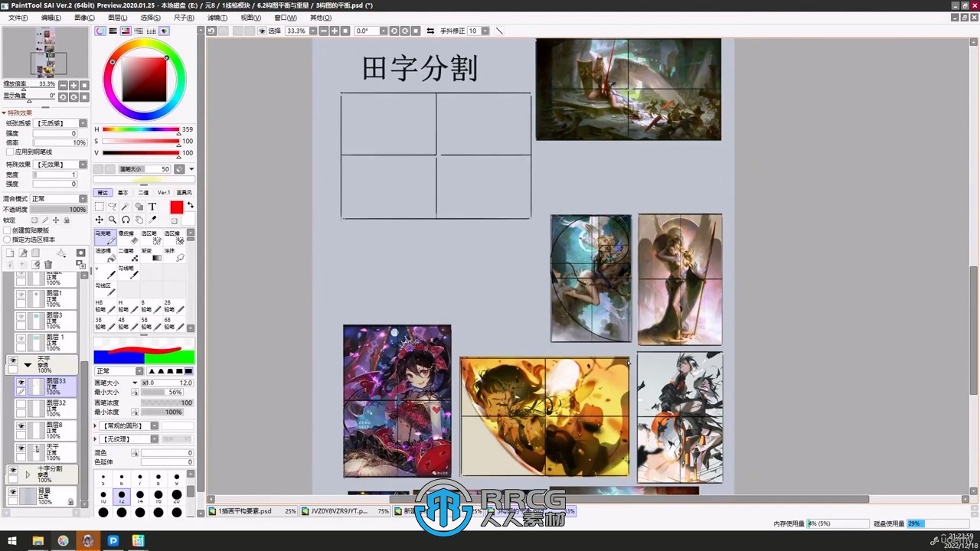Screen dimensions: 980x551
Task: Open the 手抖修正 stabilizer dropdown
Action: click(485, 31)
